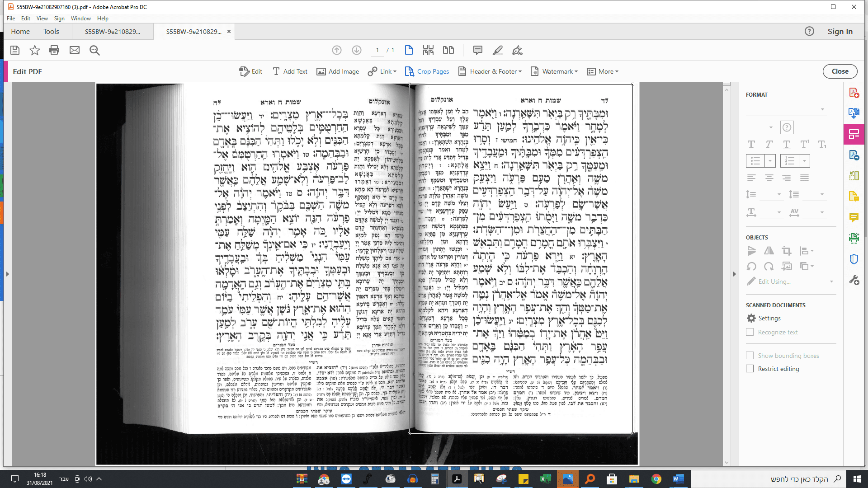The width and height of the screenshot is (868, 488).
Task: Click the Save file icon
Action: tap(15, 50)
